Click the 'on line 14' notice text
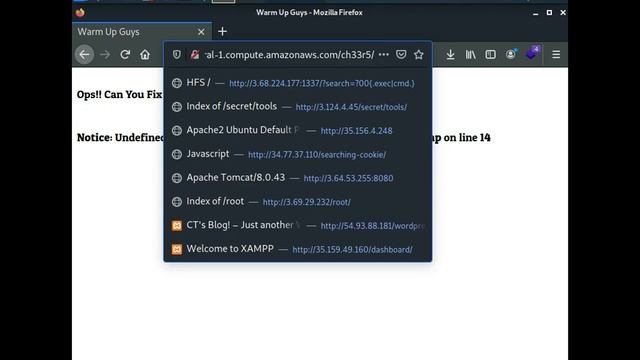Viewport: 640px width, 360px height. click(467, 138)
